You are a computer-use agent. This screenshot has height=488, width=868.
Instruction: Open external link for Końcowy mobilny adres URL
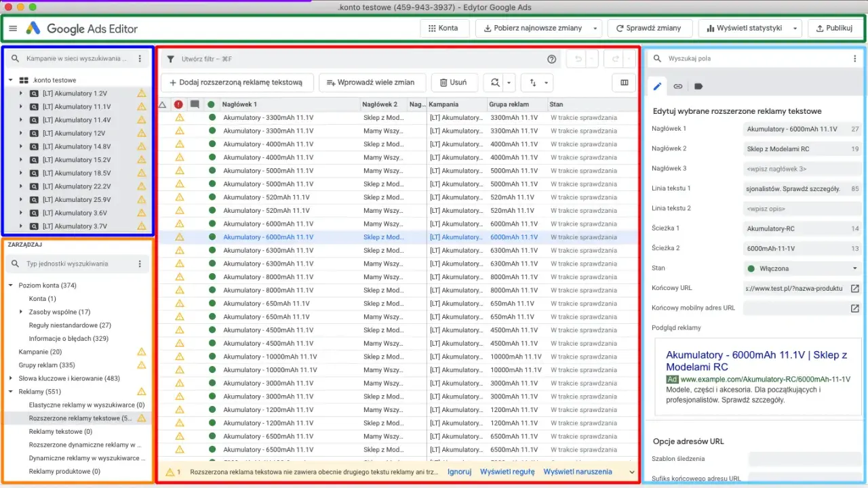click(x=855, y=308)
